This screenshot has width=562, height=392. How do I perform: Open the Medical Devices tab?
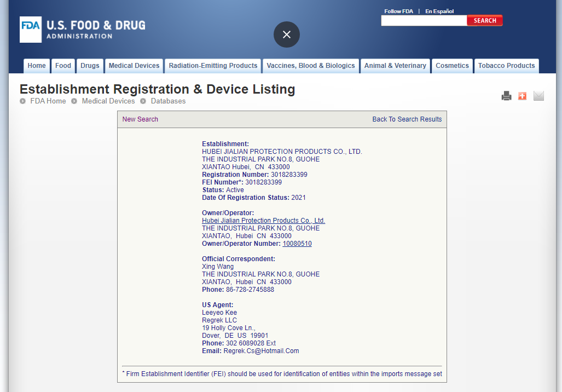pos(134,66)
